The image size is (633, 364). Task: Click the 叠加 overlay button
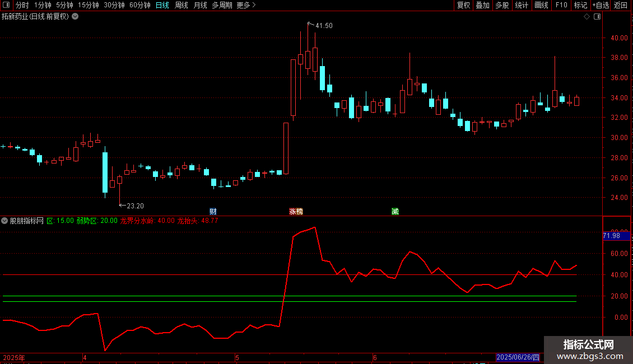483,5
